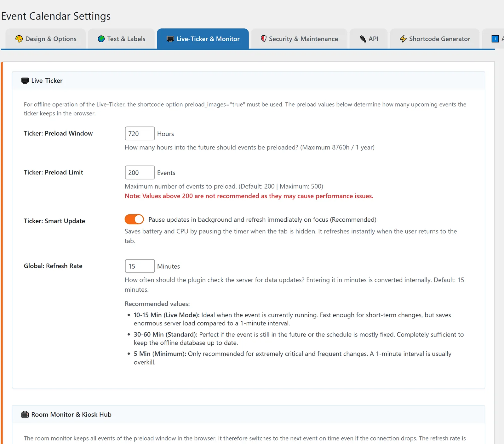Click the TV icon beside Room Monitor & Kiosk Hub
Image resolution: width=504 pixels, height=444 pixels.
pyautogui.click(x=25, y=415)
